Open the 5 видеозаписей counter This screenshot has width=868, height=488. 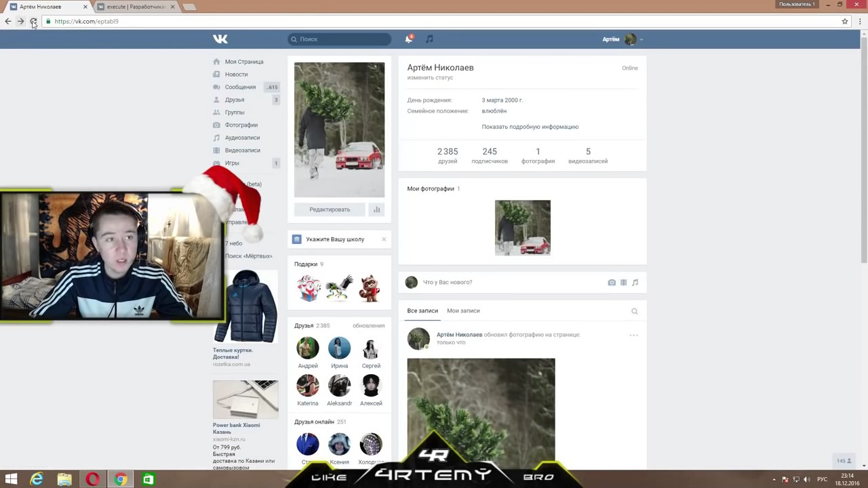[x=588, y=156]
